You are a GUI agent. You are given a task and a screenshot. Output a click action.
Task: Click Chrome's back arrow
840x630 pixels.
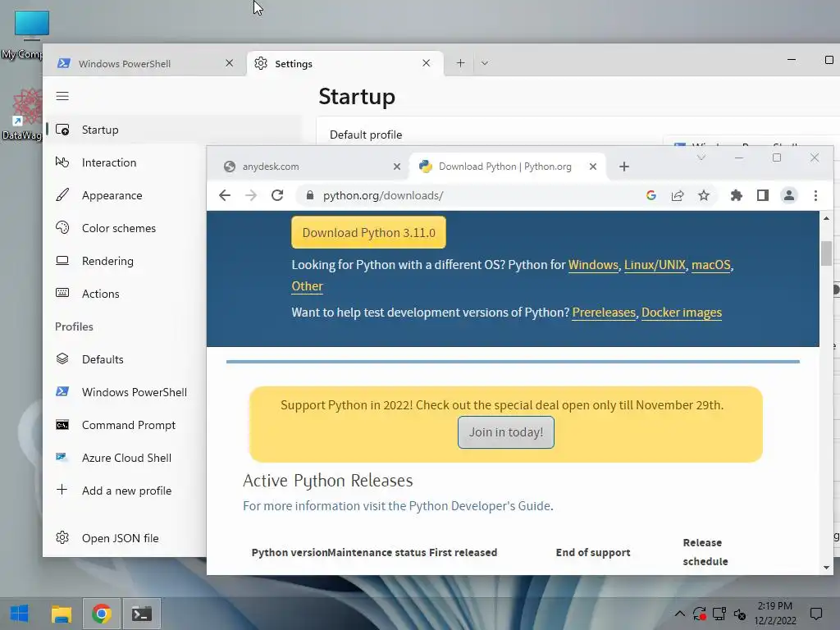click(225, 195)
